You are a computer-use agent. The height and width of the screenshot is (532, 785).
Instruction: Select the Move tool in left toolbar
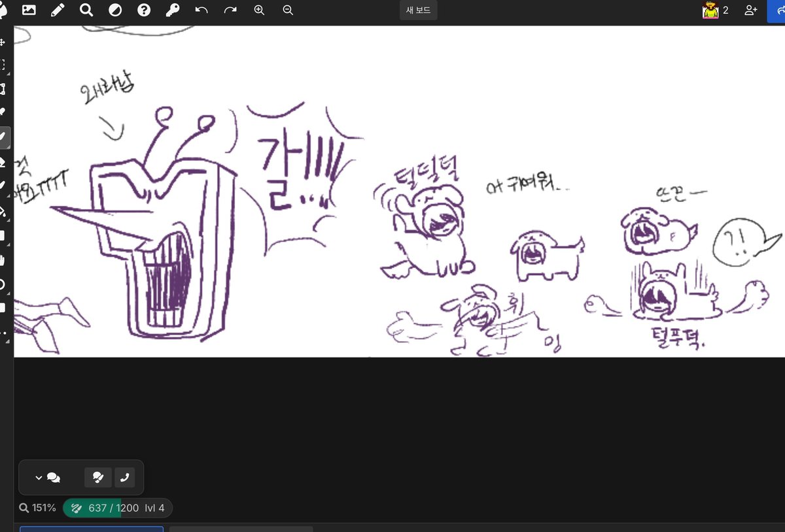tap(3, 42)
